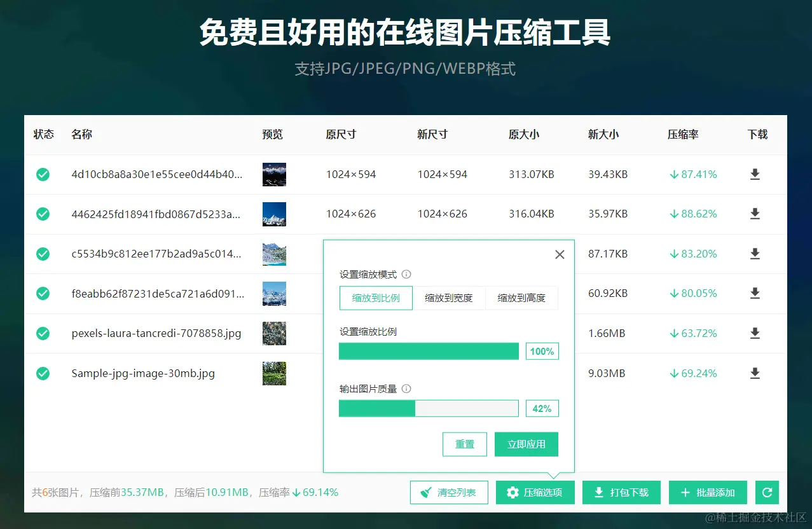Image resolution: width=812 pixels, height=529 pixels.
Task: Click the 42% quality input
Action: click(x=542, y=408)
